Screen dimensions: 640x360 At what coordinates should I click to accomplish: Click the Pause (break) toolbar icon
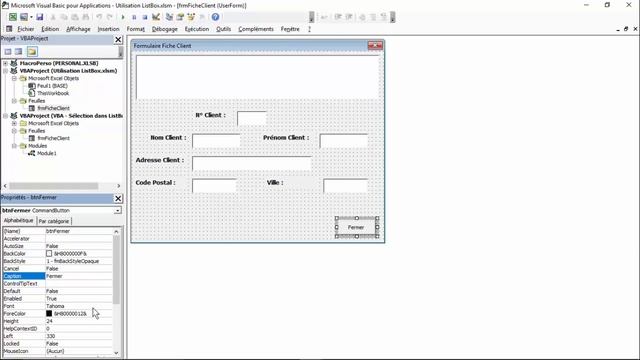(134, 17)
